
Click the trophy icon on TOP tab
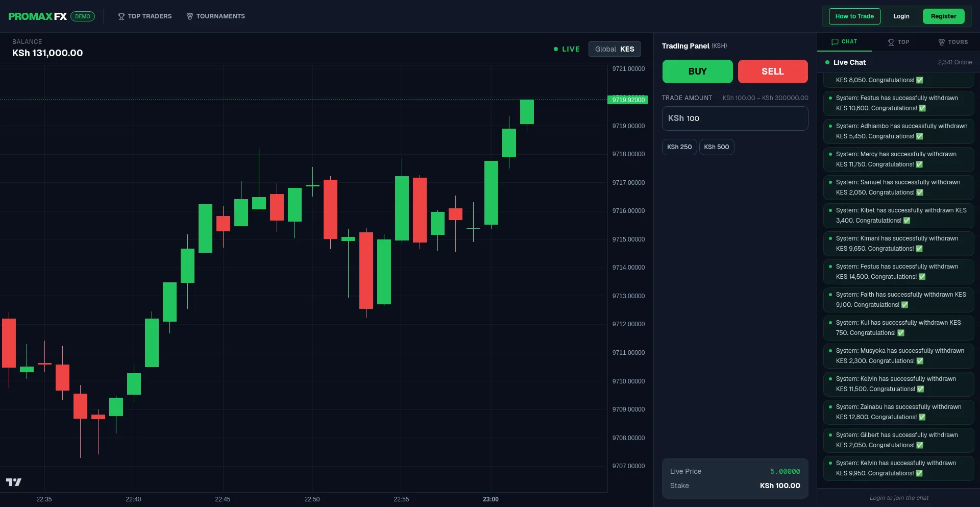pyautogui.click(x=891, y=42)
